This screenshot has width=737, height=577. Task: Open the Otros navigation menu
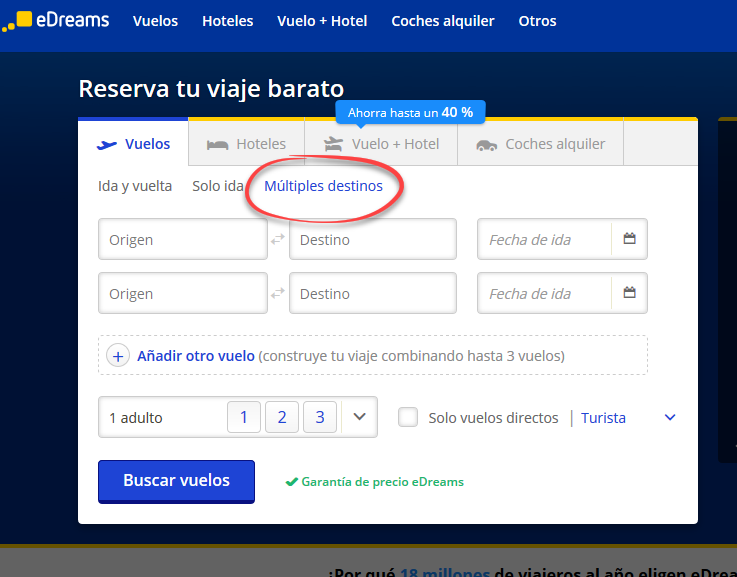(x=537, y=21)
